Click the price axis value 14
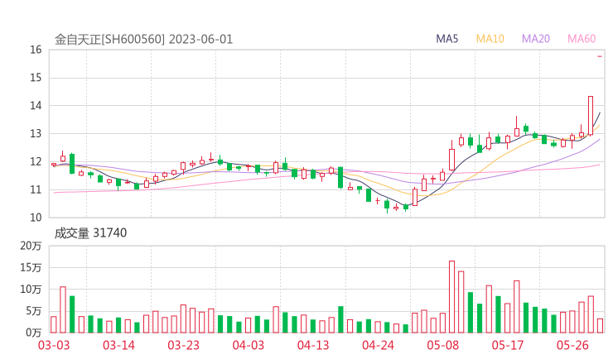Screen dimensions: 613x364 (x=36, y=105)
